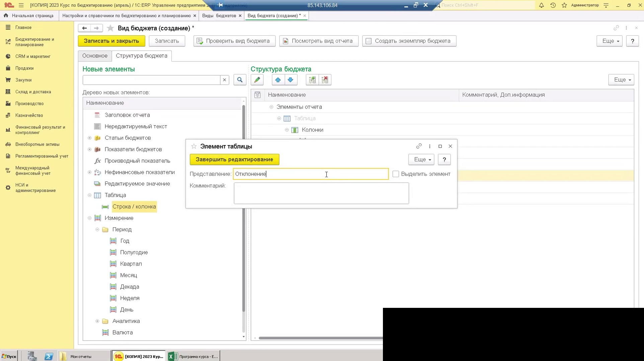
Task: Click Записать и закрыть button
Action: (111, 41)
